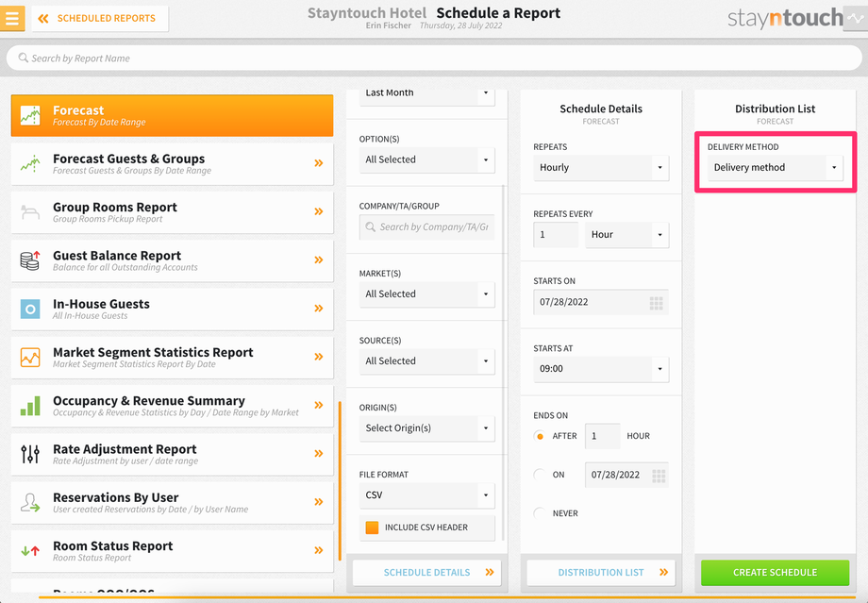Open Rate Adjustment Report chevron arrow
Viewport: 868px width, 603px height.
click(319, 453)
